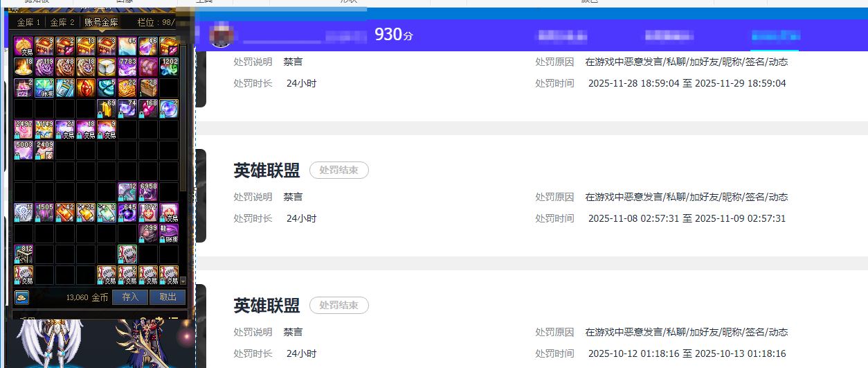Click the 取出 withdraw button
This screenshot has height=368, width=868.
click(x=168, y=297)
